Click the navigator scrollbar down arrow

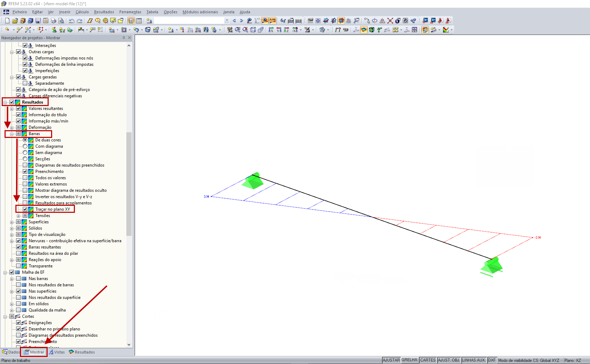[129, 345]
